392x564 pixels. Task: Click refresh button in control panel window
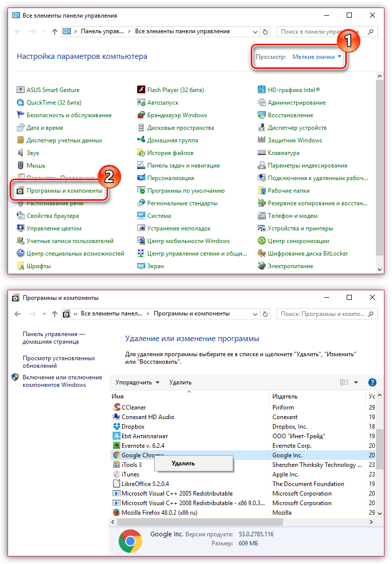(265, 32)
